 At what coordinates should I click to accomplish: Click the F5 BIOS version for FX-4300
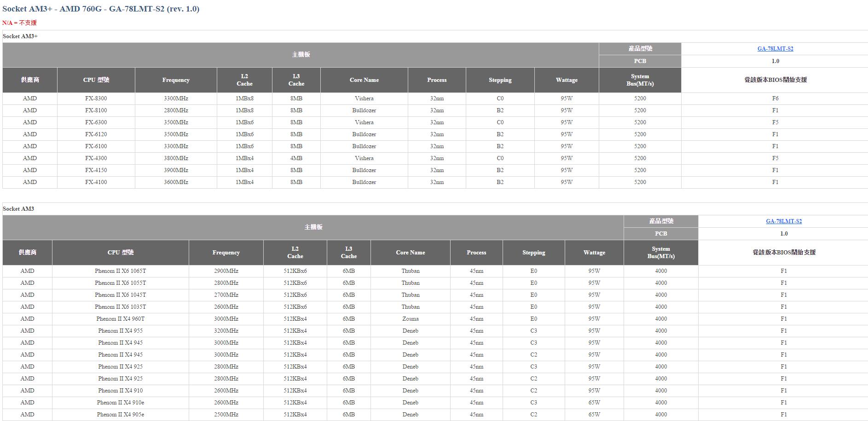(775, 158)
